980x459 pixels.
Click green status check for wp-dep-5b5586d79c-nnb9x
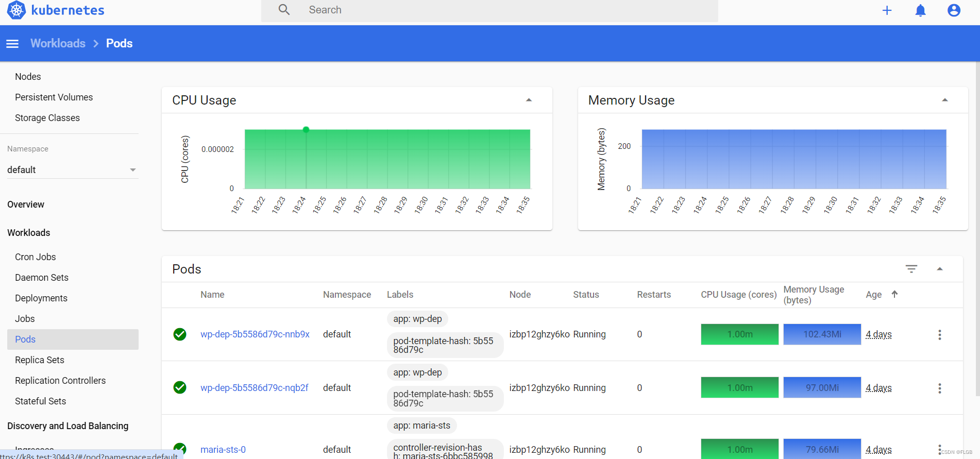pos(180,334)
